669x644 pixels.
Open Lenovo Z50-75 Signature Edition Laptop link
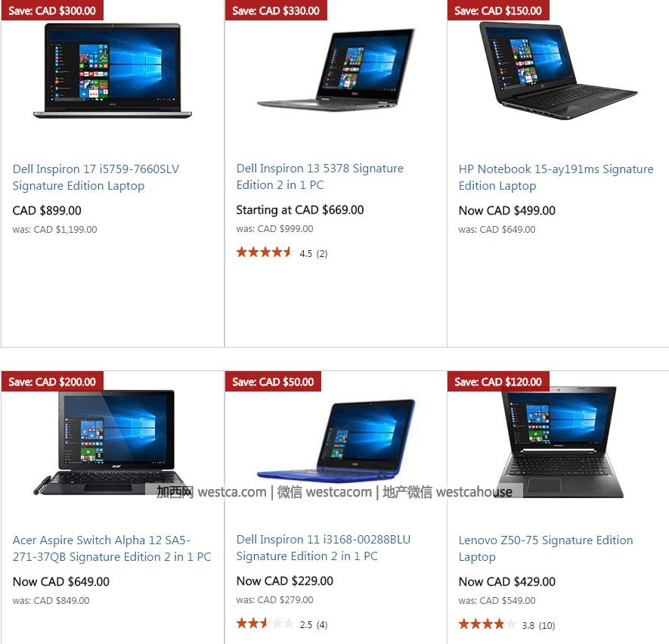coord(546,549)
